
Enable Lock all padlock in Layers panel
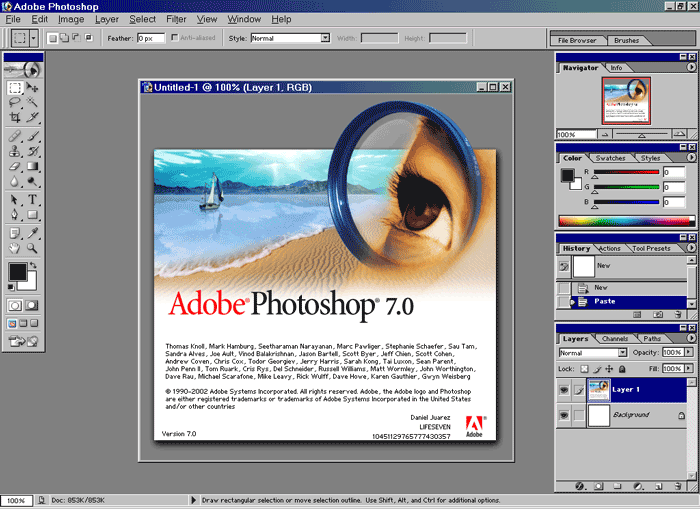click(x=622, y=369)
